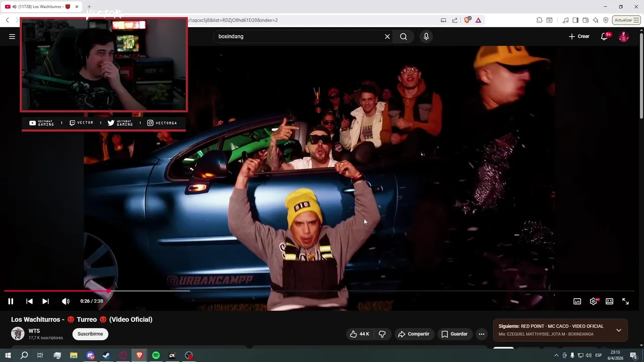This screenshot has height=362, width=644.
Task: Open the WTS channel avatar
Action: pos(18,334)
